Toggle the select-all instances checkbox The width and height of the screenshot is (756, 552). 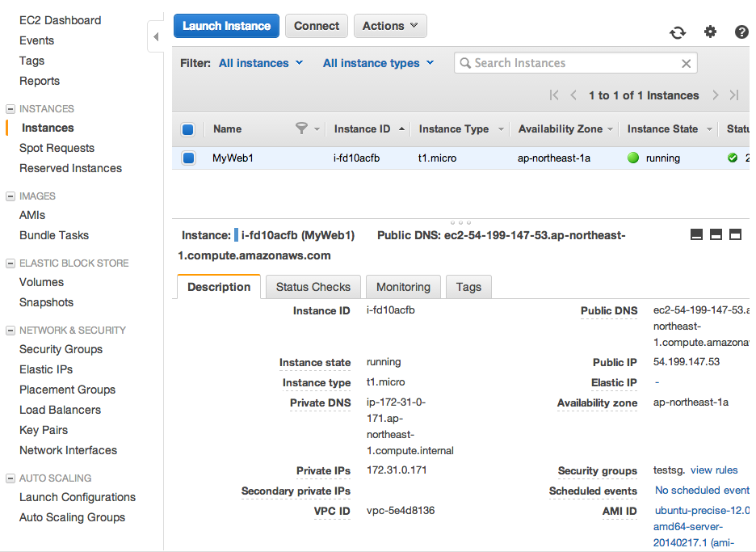[188, 129]
